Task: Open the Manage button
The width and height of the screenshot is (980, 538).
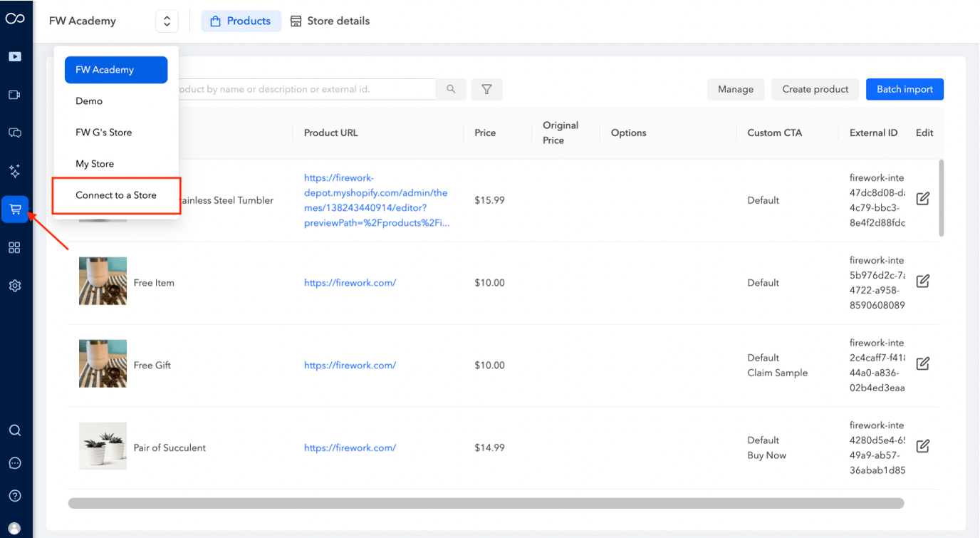Action: (x=736, y=89)
